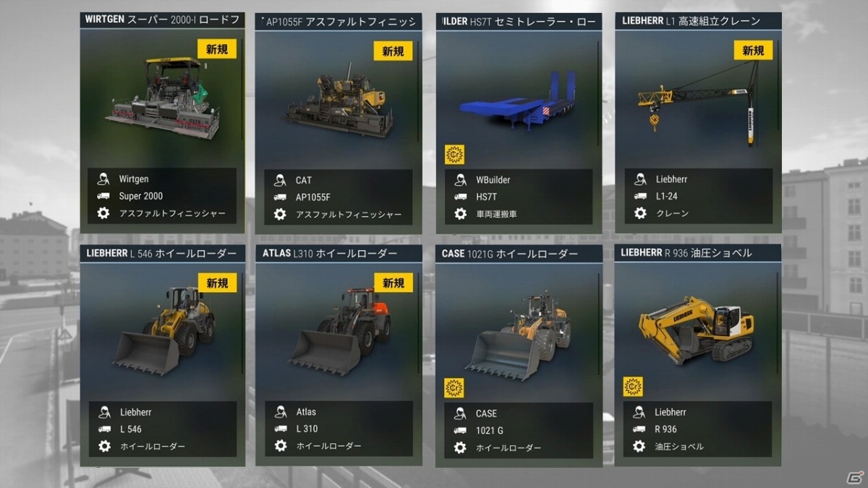
Task: Click the truck icon beside L 546
Action: coord(103,429)
